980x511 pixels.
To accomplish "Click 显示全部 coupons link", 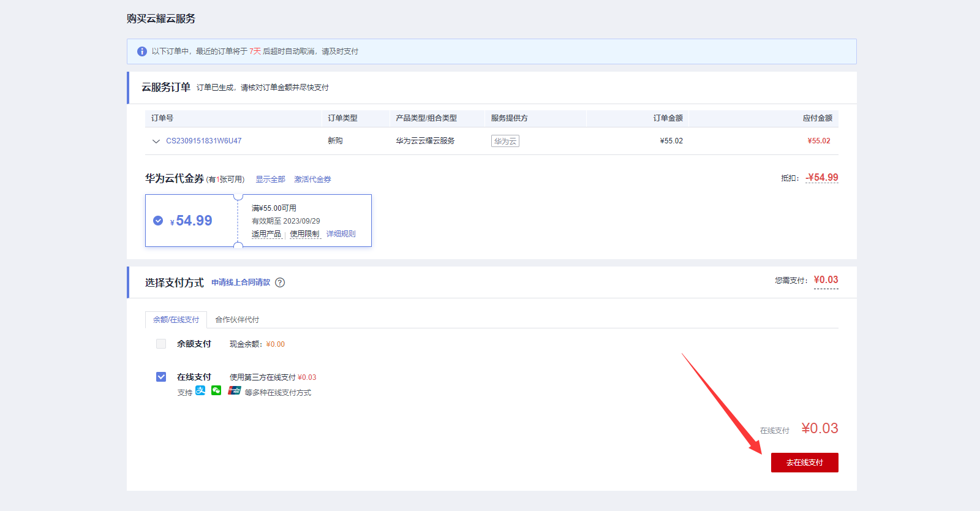I will pos(270,180).
